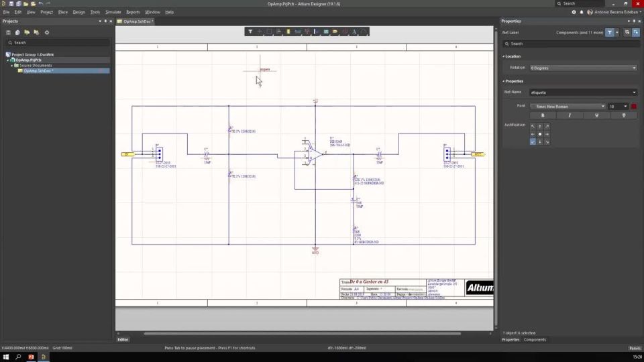Click the first Projects panel toolbar icon
Viewport: 644px width, 362px height.
(x=8, y=32)
